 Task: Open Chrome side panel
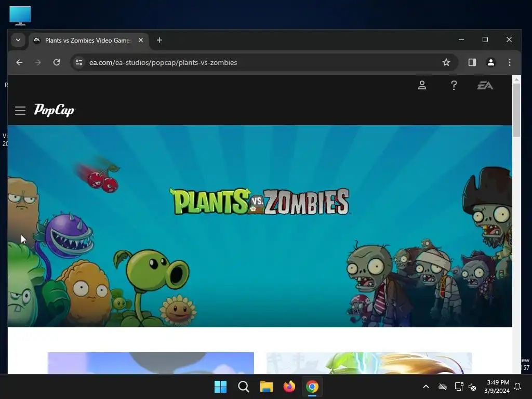tap(472, 62)
